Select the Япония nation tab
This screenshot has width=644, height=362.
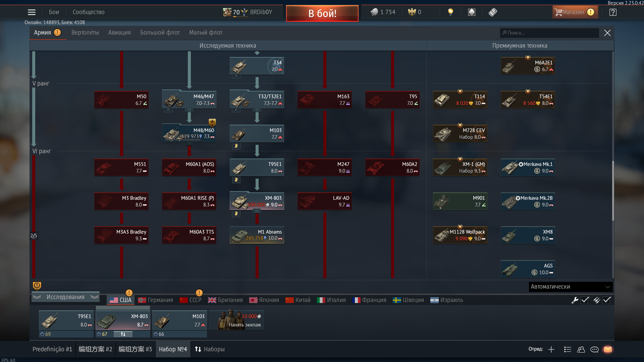point(264,300)
